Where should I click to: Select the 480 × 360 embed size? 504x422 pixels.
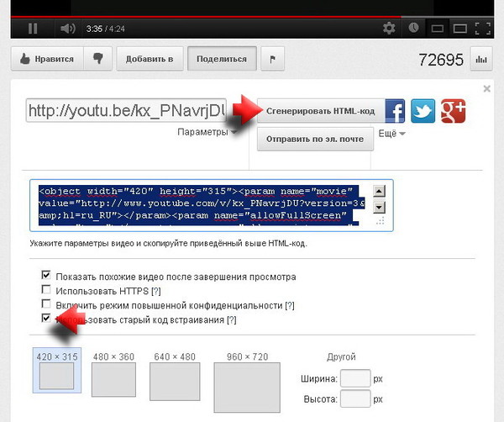(113, 374)
